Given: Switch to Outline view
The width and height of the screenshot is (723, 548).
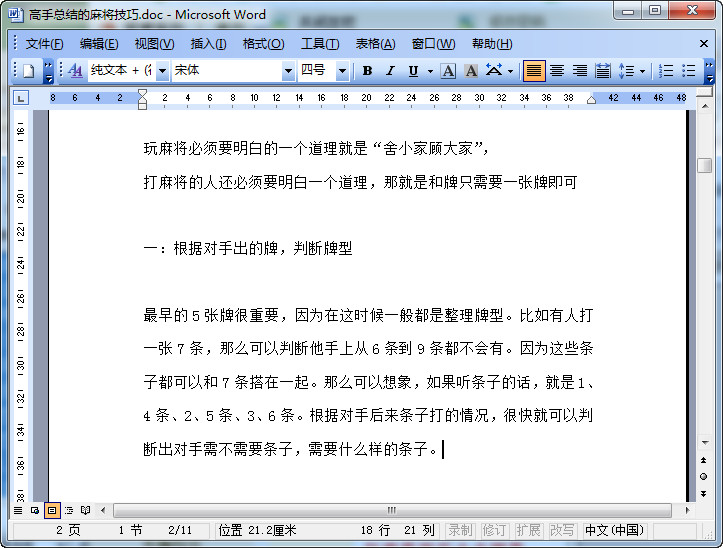Looking at the screenshot, I should [x=69, y=511].
